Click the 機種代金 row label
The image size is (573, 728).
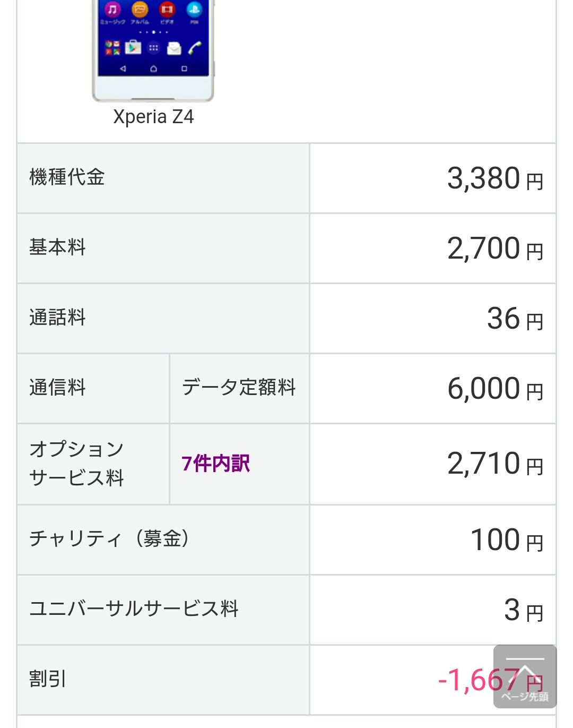point(67,177)
